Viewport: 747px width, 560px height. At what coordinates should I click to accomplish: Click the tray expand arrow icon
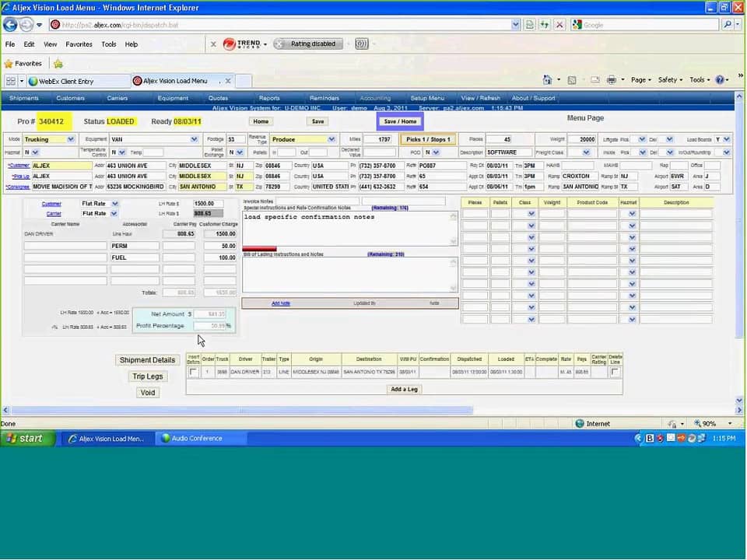pos(638,438)
